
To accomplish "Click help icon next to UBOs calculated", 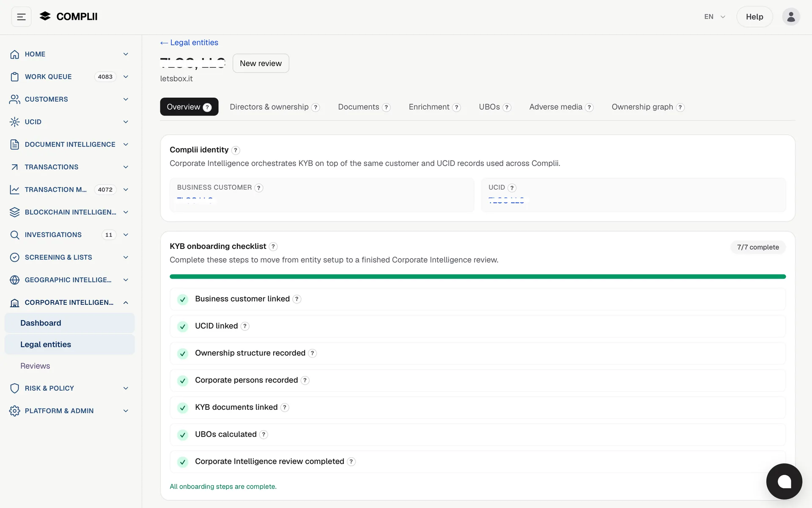I will (263, 434).
